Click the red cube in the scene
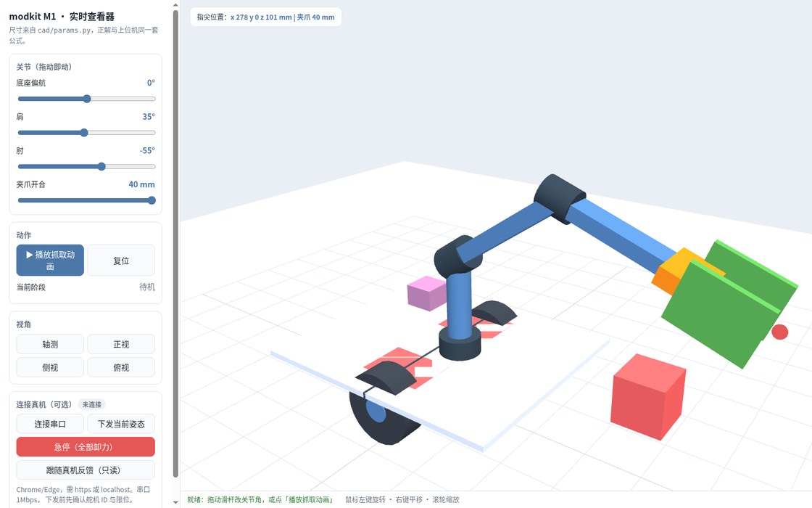The image size is (812, 508). point(648,396)
